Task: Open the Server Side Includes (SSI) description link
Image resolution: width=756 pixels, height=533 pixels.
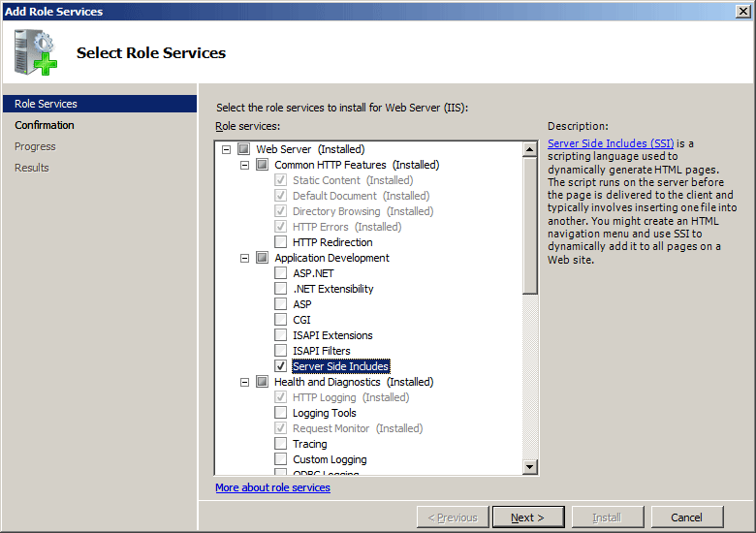Action: [611, 143]
